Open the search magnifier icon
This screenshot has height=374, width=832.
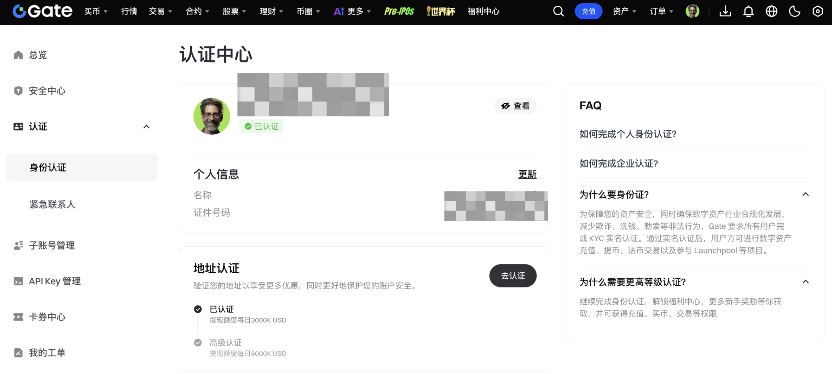point(558,11)
